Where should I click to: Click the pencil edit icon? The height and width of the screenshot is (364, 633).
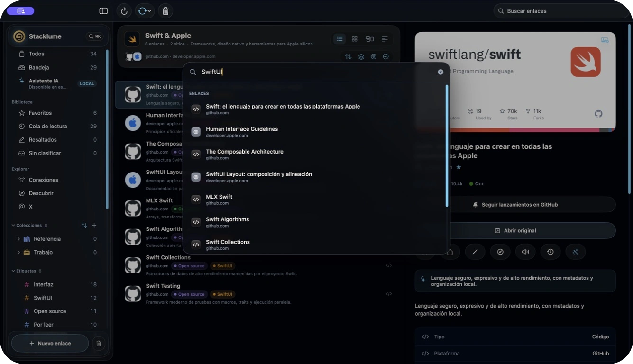click(x=475, y=252)
